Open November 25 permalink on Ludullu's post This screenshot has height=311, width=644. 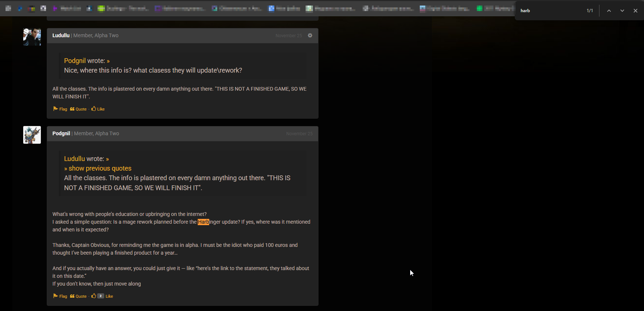click(289, 36)
